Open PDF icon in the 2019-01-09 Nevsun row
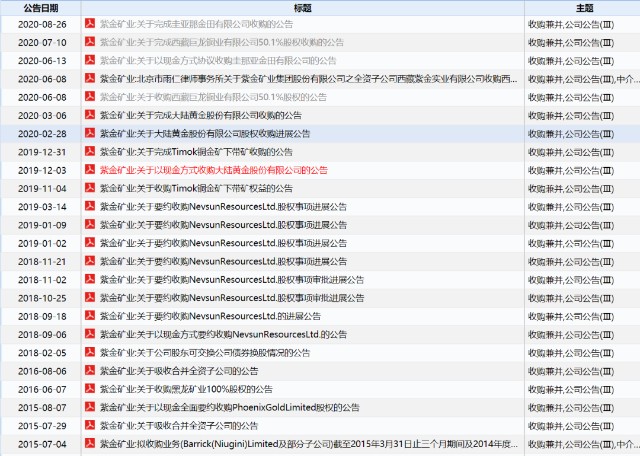This screenshot has width=640, height=456. pos(90,224)
